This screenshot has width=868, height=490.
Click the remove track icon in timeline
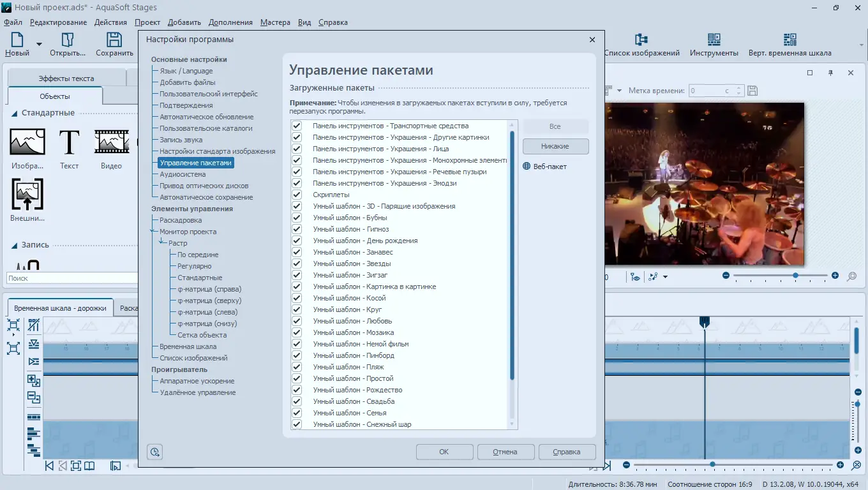coord(34,397)
